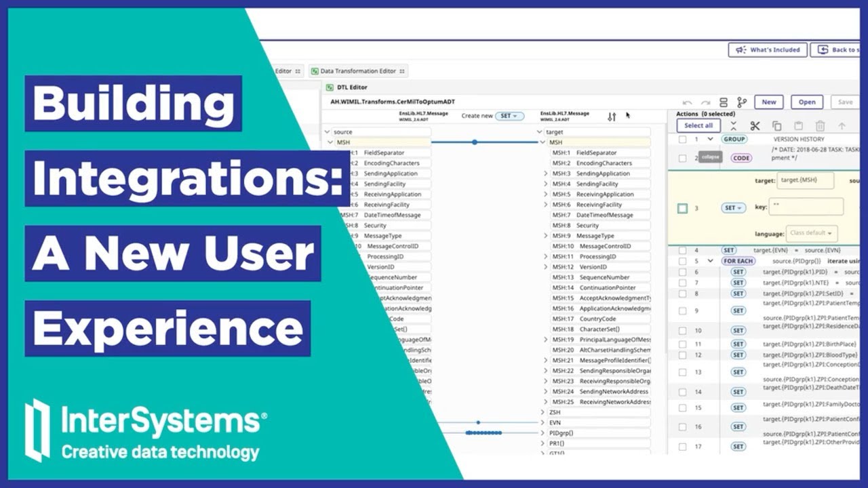The image size is (868, 488).
Task: Open the SET action type dropdown in row 3
Action: (733, 208)
